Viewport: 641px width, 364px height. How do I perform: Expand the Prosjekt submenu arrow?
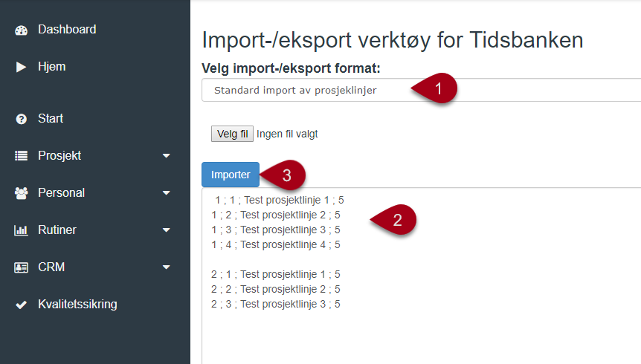(x=166, y=156)
